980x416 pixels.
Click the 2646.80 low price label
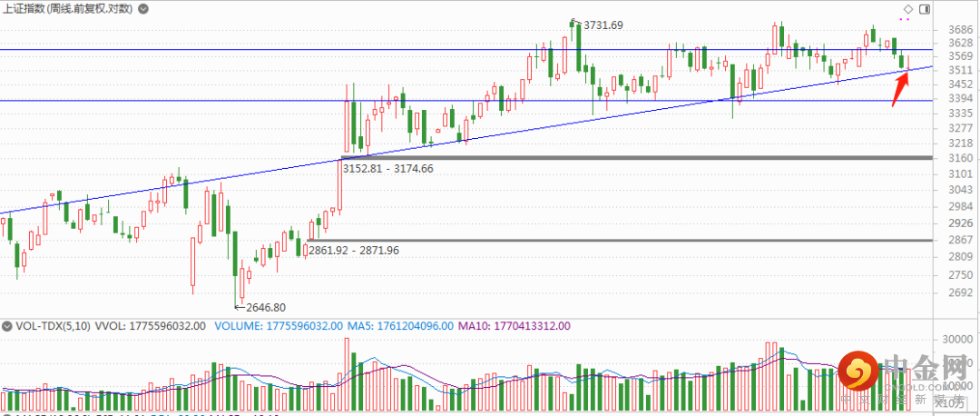(266, 308)
